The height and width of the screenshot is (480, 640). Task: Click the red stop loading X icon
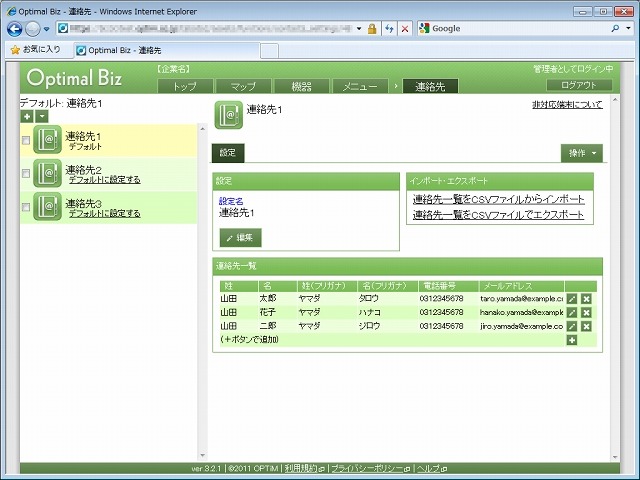click(x=405, y=29)
